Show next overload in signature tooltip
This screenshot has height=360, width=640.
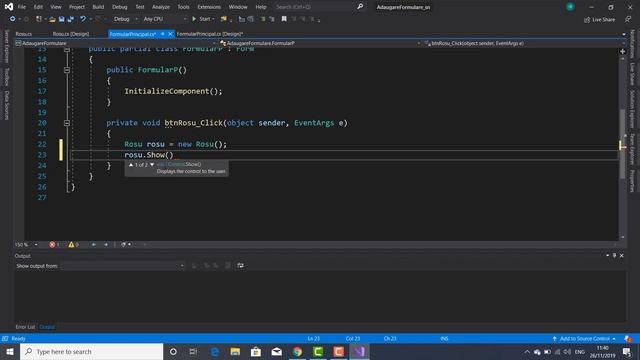pos(152,164)
